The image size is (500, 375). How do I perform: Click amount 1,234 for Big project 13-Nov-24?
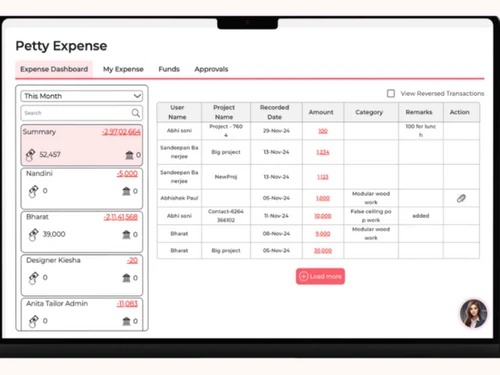pos(323,152)
